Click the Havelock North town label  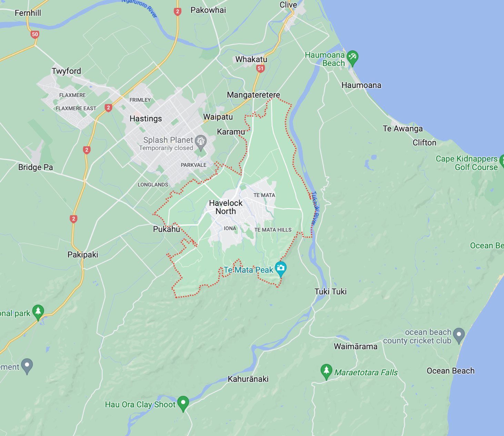pyautogui.click(x=226, y=207)
